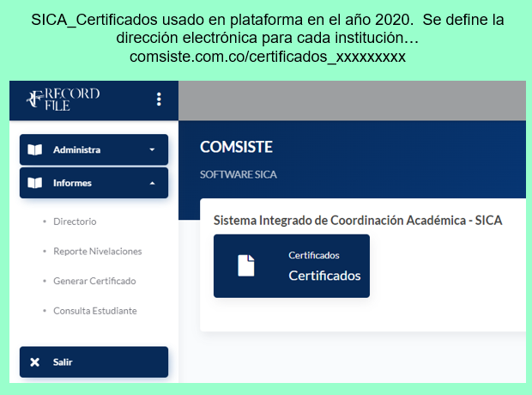Open the three-dot vertical menu

(159, 99)
